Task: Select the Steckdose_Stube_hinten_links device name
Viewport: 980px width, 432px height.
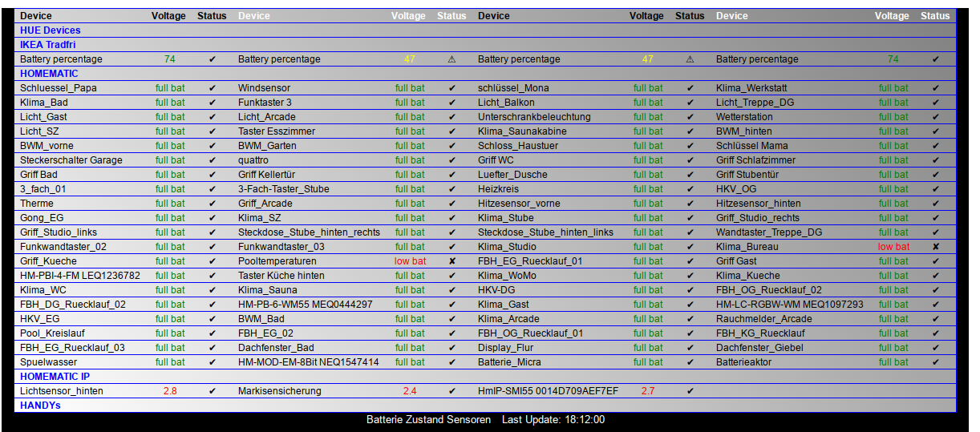Action: 545,232
